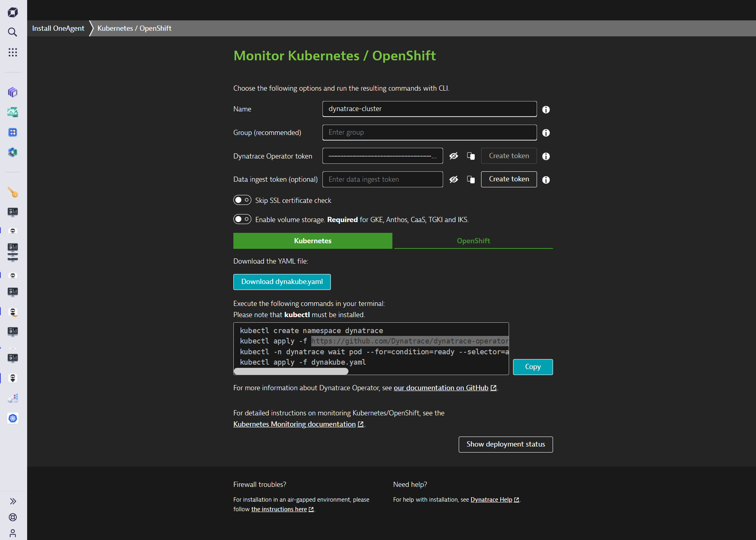Open the blue workflow nodes app
The image size is (756, 540).
coord(13,132)
